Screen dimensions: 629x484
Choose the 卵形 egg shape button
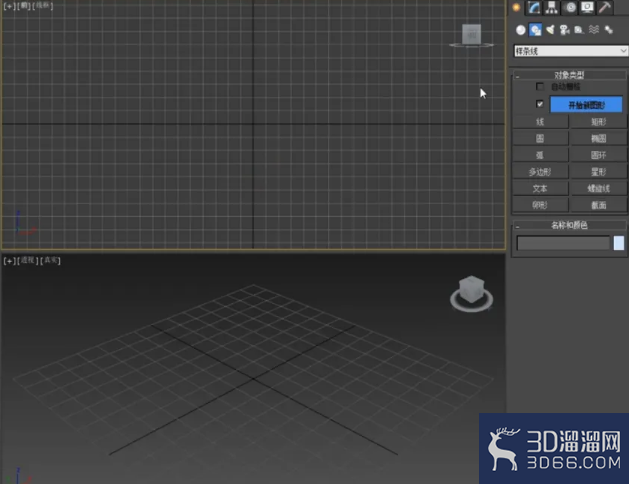pos(540,205)
